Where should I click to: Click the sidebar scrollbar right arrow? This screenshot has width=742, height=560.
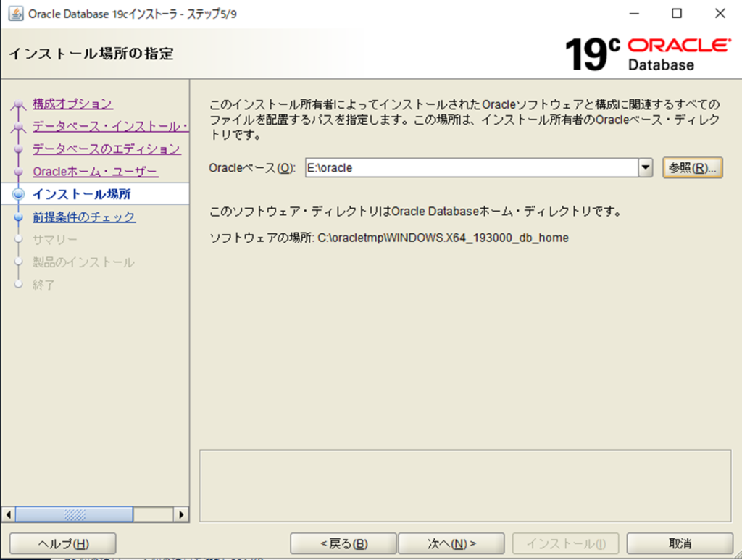[x=182, y=514]
